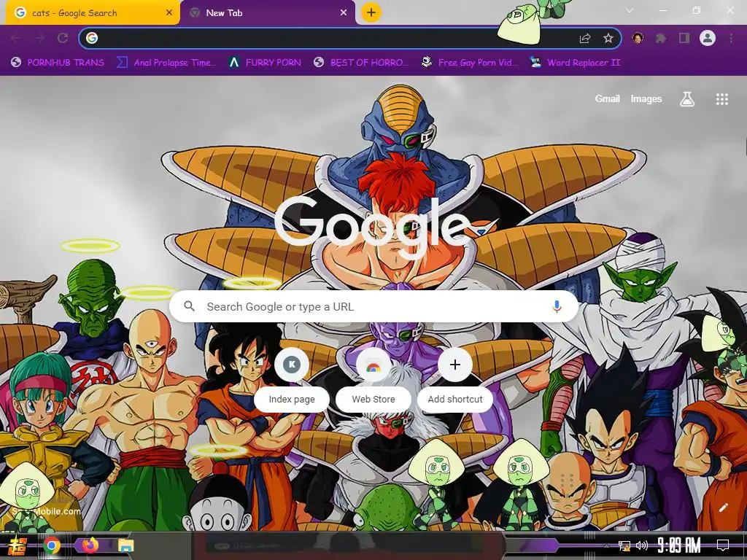Focus the browser address bar
This screenshot has width=747, height=560.
tap(350, 38)
